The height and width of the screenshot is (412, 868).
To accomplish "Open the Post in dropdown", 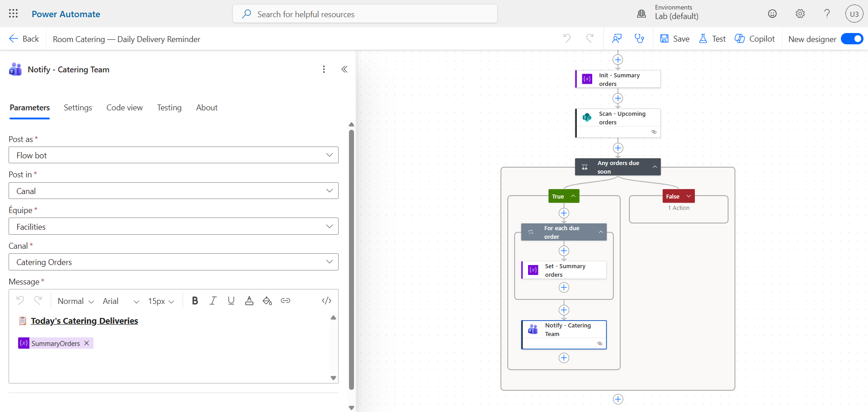I will pos(174,191).
